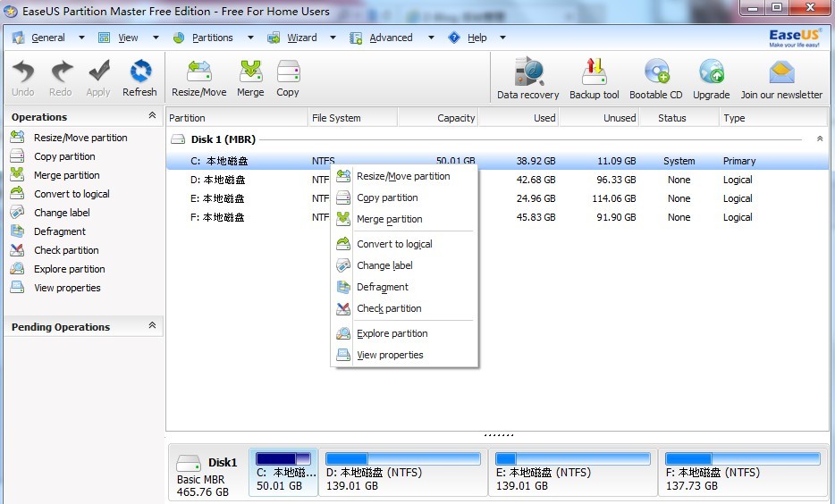Image resolution: width=835 pixels, height=504 pixels.
Task: Select the Resize/Move toolbar icon
Action: tap(199, 71)
